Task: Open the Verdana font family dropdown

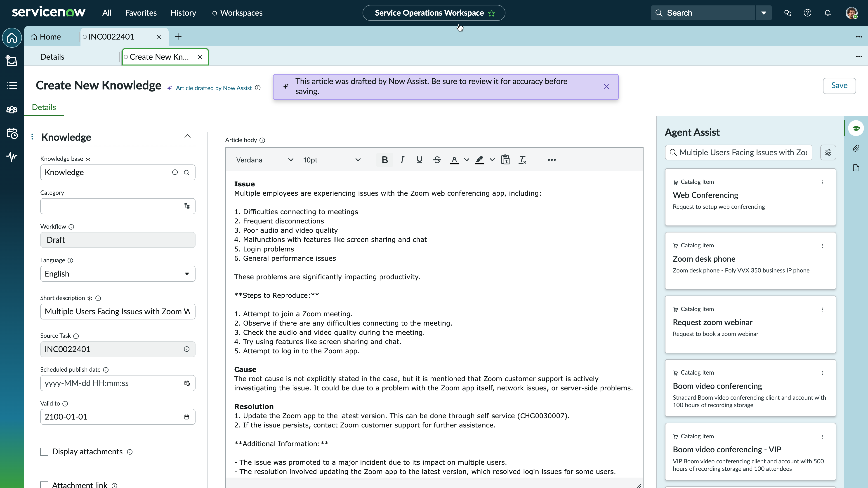Action: click(264, 160)
